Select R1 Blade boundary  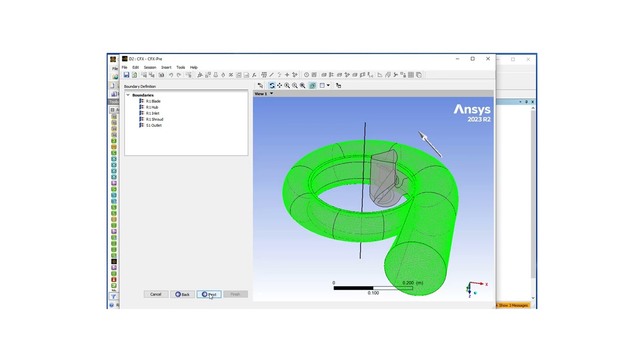coord(153,101)
